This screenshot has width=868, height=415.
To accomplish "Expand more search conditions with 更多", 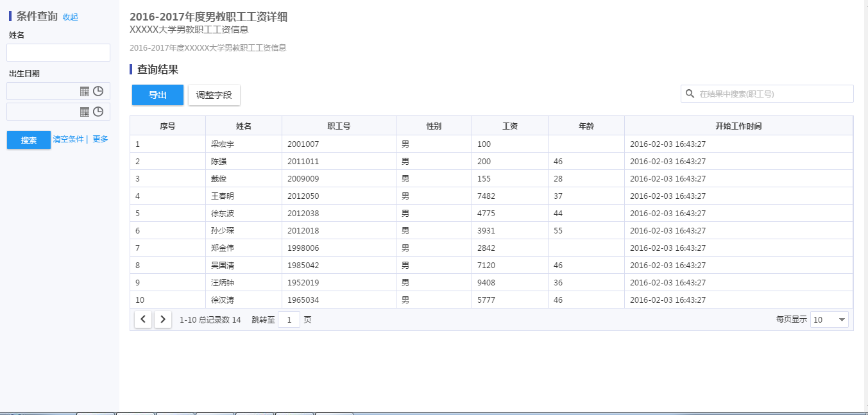I will (x=100, y=139).
